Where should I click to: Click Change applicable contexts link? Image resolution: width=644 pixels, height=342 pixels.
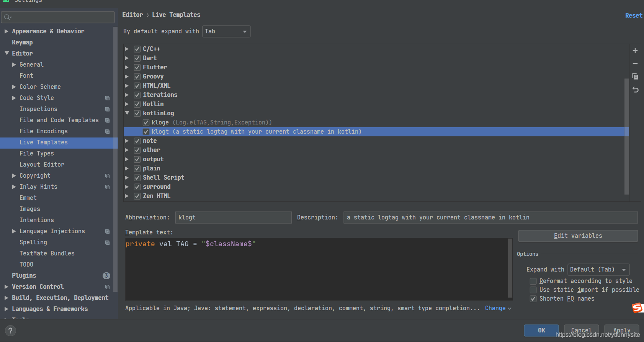[498, 308]
